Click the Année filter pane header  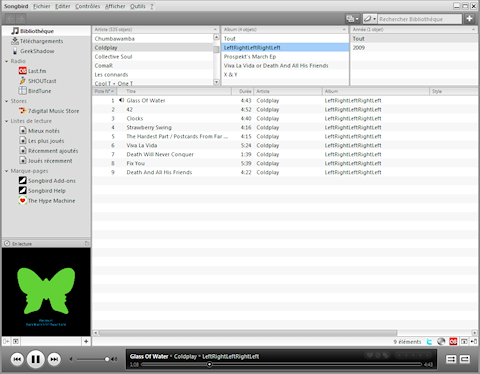click(x=414, y=29)
